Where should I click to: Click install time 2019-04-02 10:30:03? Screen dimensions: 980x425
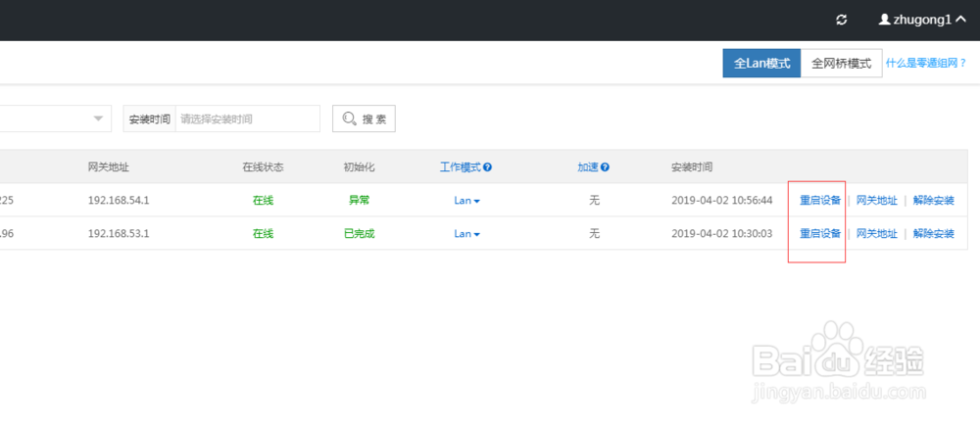[722, 234]
